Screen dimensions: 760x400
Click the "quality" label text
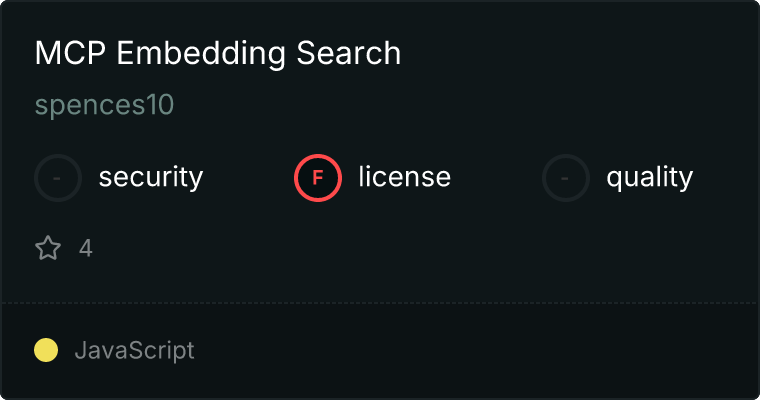649,178
